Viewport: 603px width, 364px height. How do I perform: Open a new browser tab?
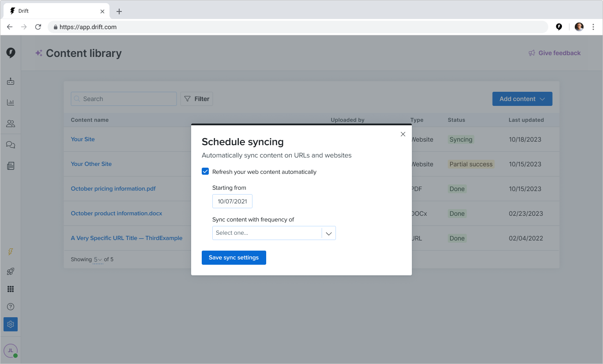119,11
